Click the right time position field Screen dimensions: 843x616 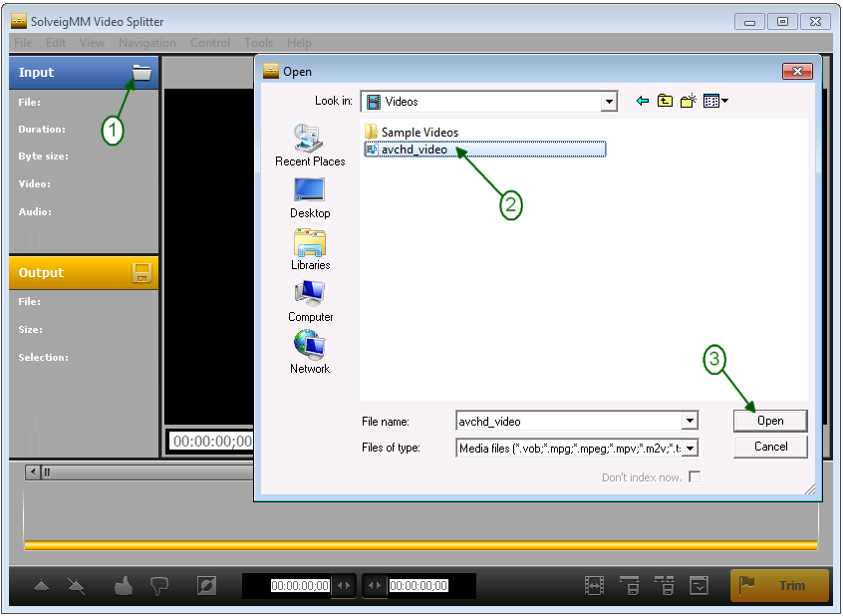tap(419, 585)
